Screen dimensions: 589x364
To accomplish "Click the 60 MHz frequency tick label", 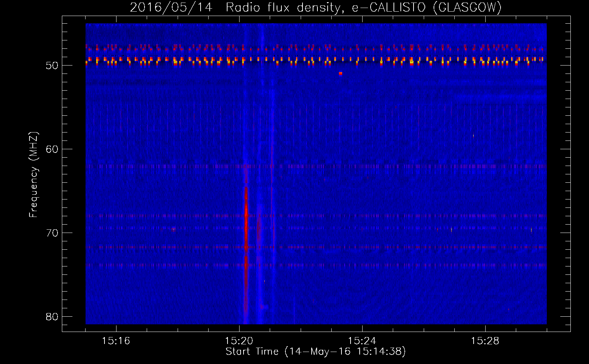I will coord(52,149).
